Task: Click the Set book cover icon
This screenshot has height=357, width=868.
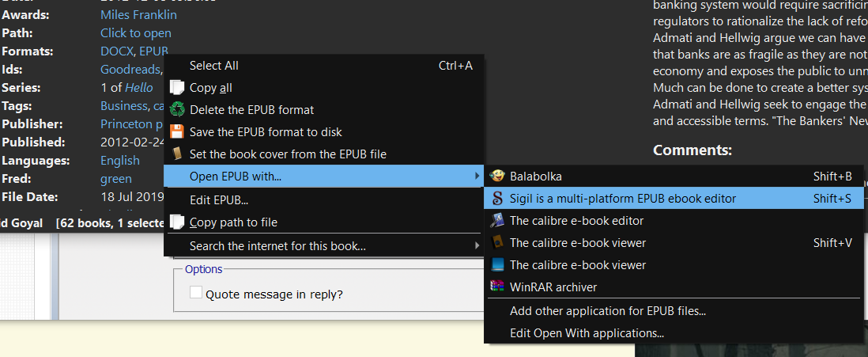Action: (x=178, y=154)
